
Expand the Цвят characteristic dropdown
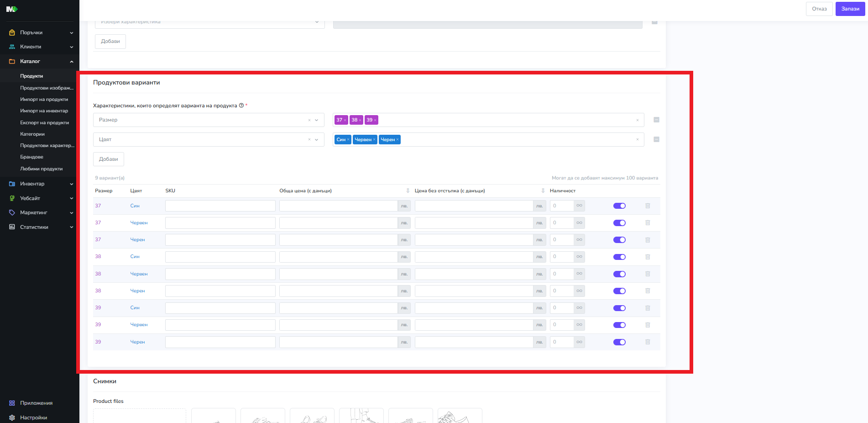316,140
